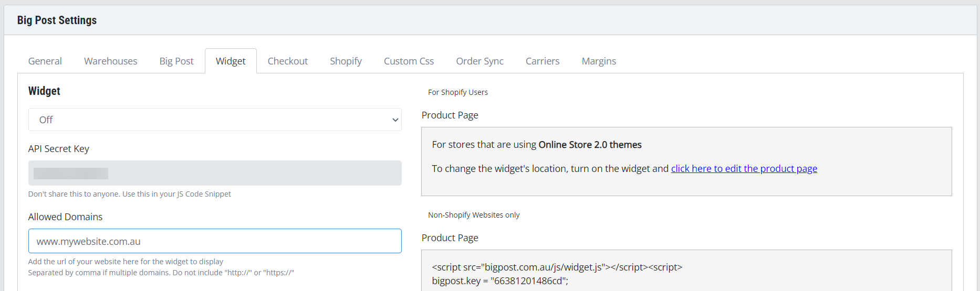Click the Big Post Settings header title
The width and height of the screenshot is (980, 291).
point(57,20)
